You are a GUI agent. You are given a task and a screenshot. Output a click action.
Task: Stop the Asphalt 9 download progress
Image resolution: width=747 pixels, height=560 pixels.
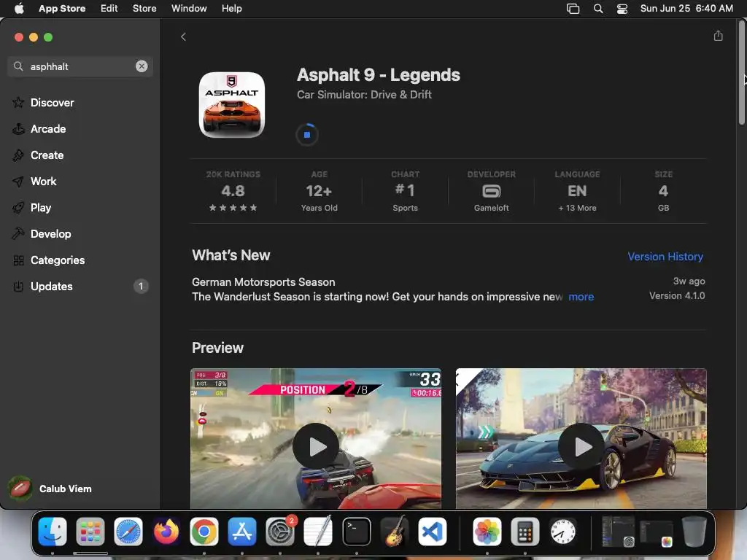307,135
